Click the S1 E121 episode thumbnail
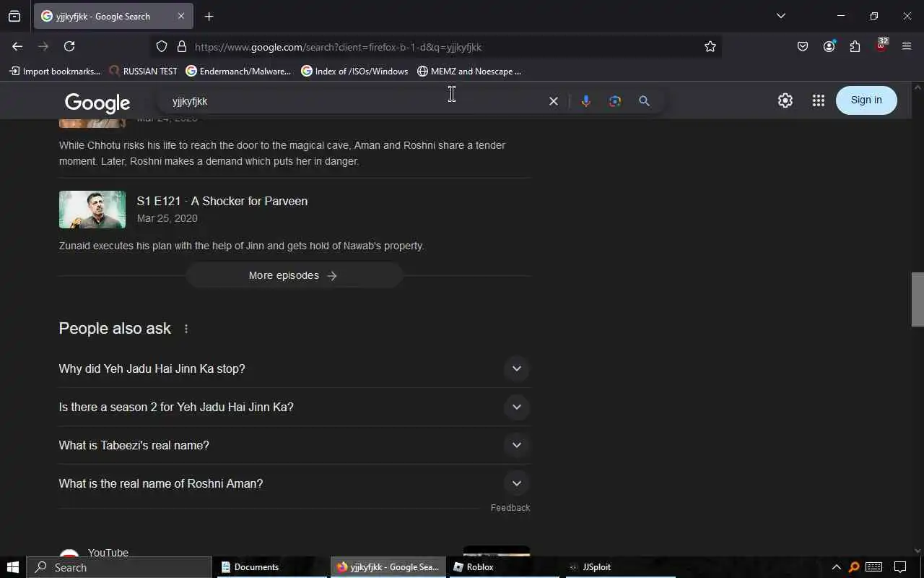 [92, 210]
